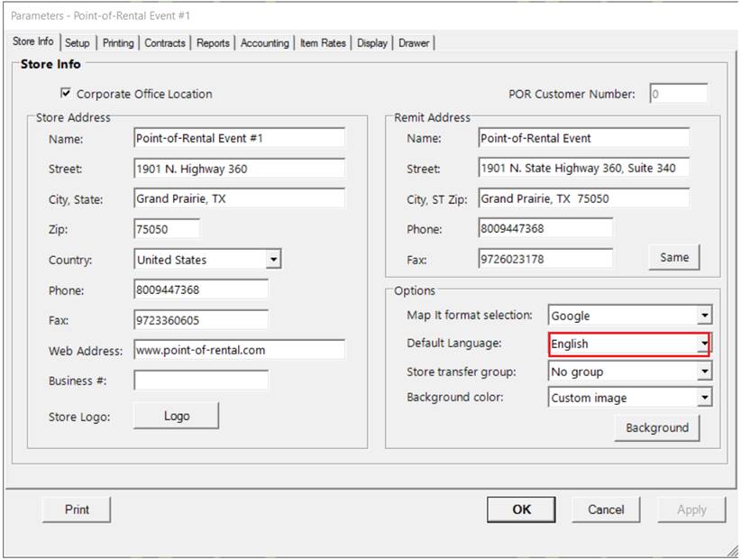Screen dimensions: 741x560
Task: Select the Reports tab
Action: 213,43
